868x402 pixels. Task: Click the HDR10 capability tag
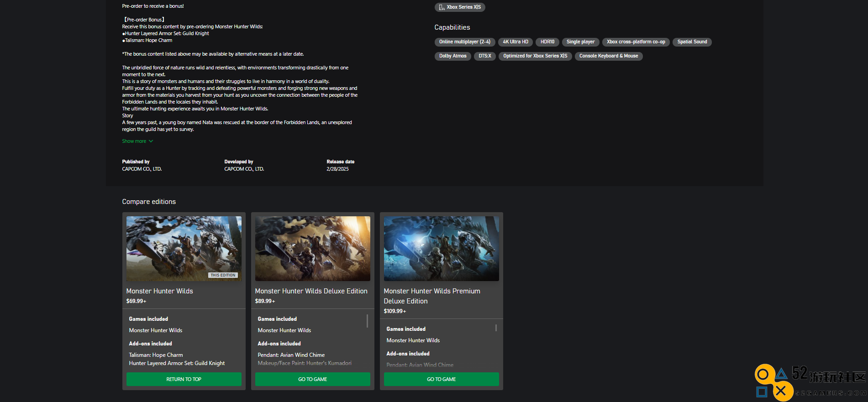point(547,42)
